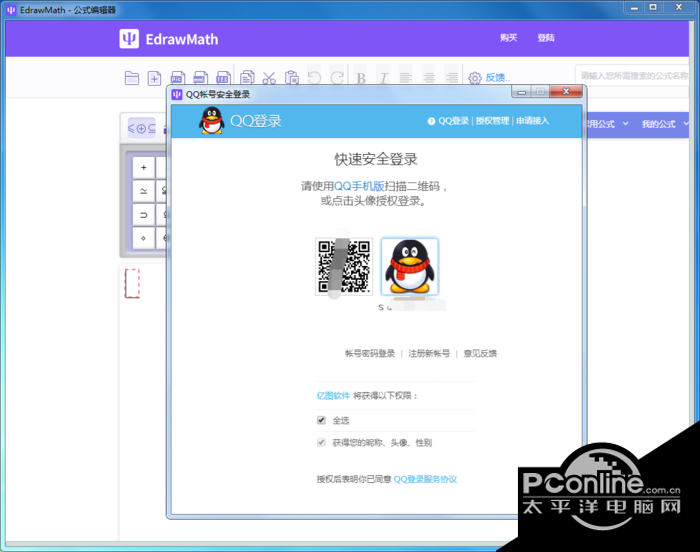Minimize the QQ帐号安全登录 dialog
Viewport: 700px width, 552px height.
521,92
